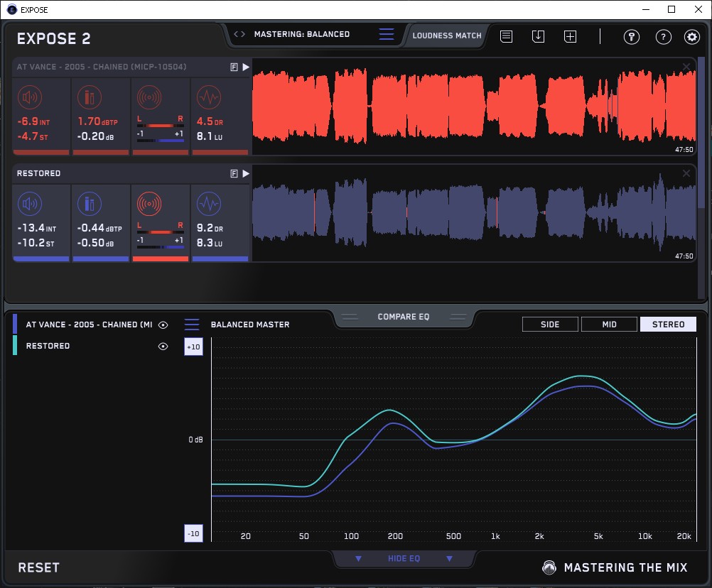Image resolution: width=712 pixels, height=588 pixels.
Task: Play the Restored track
Action: tap(246, 173)
